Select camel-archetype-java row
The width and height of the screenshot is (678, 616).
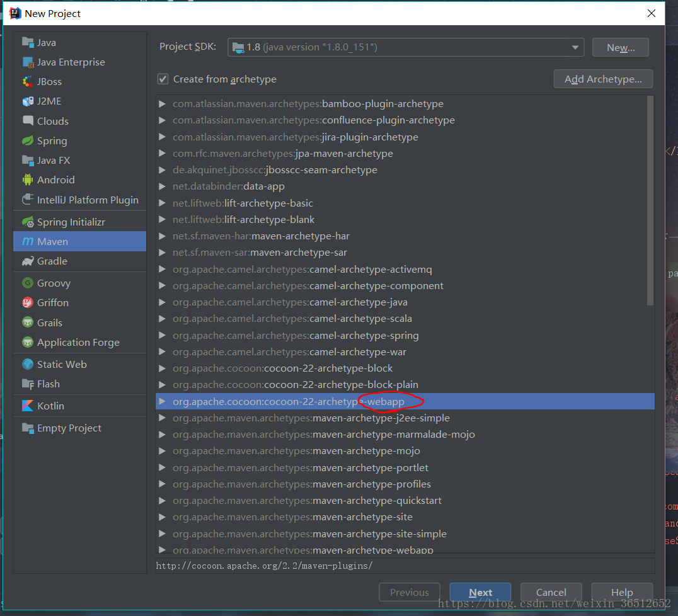click(405, 302)
